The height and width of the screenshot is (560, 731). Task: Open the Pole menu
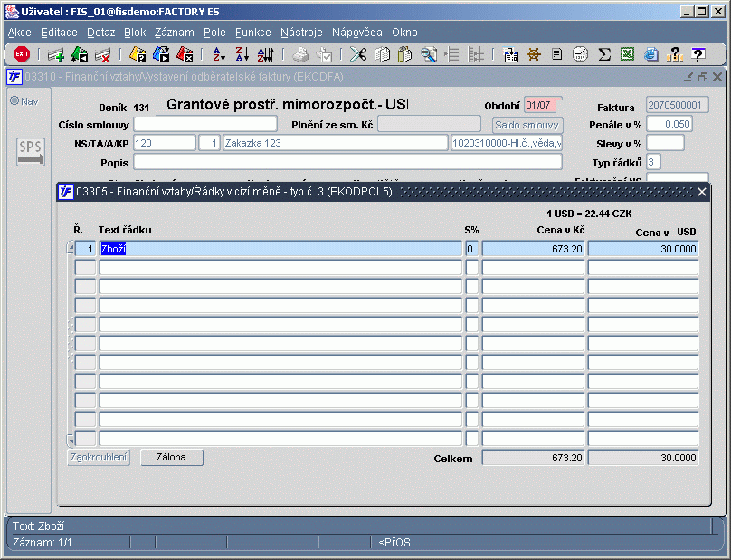click(214, 33)
